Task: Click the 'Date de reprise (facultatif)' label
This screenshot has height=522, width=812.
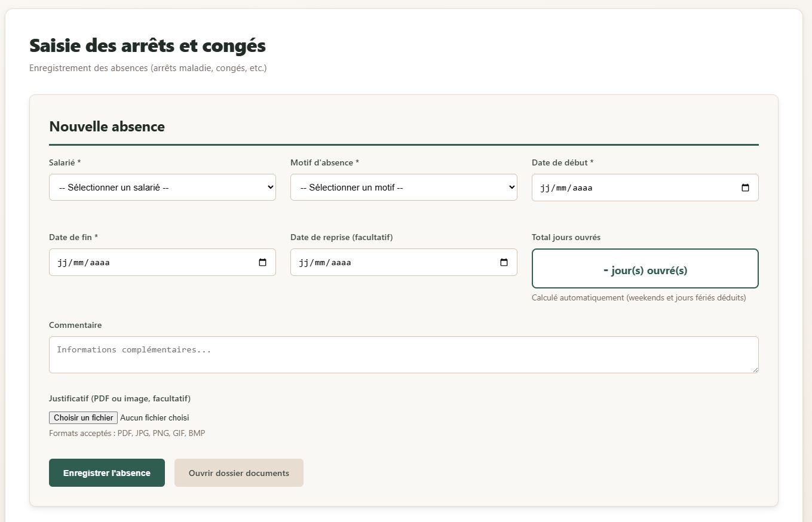Action: click(341, 237)
